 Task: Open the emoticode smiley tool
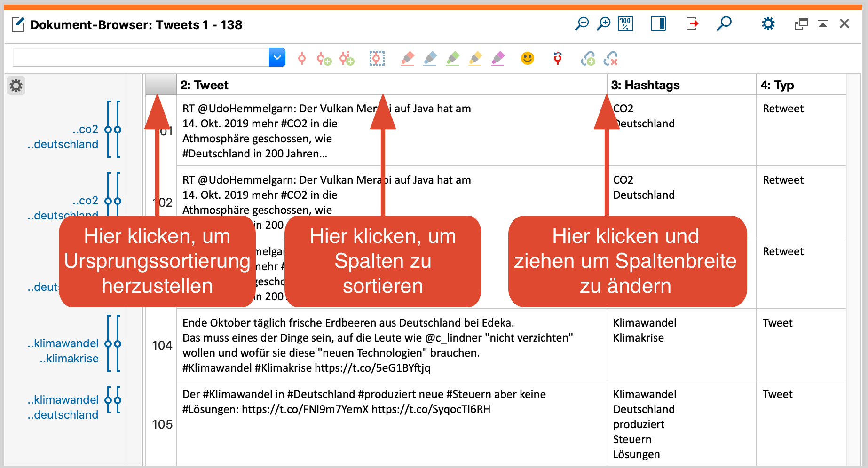pos(528,58)
